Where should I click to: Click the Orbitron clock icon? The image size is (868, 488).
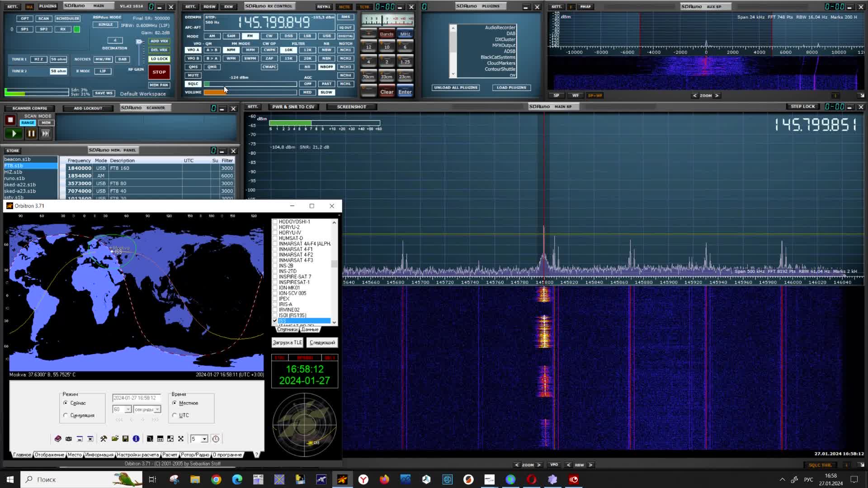pyautogui.click(x=216, y=439)
